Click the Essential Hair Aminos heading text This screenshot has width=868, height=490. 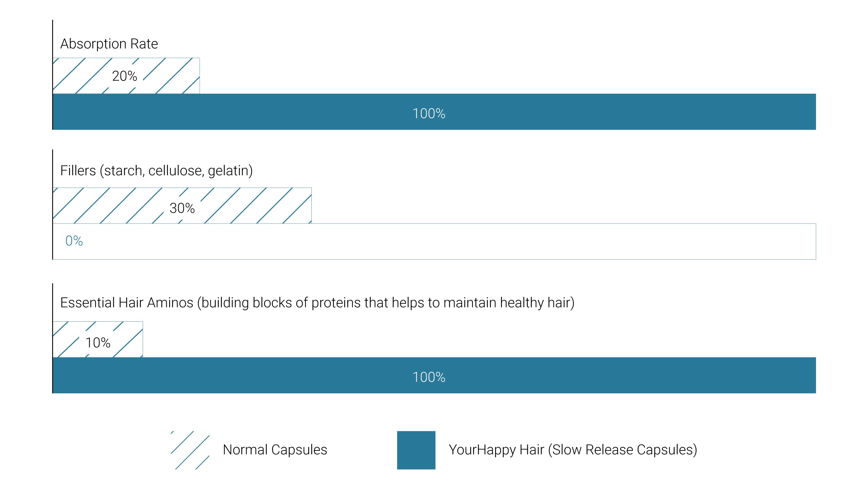pos(317,303)
